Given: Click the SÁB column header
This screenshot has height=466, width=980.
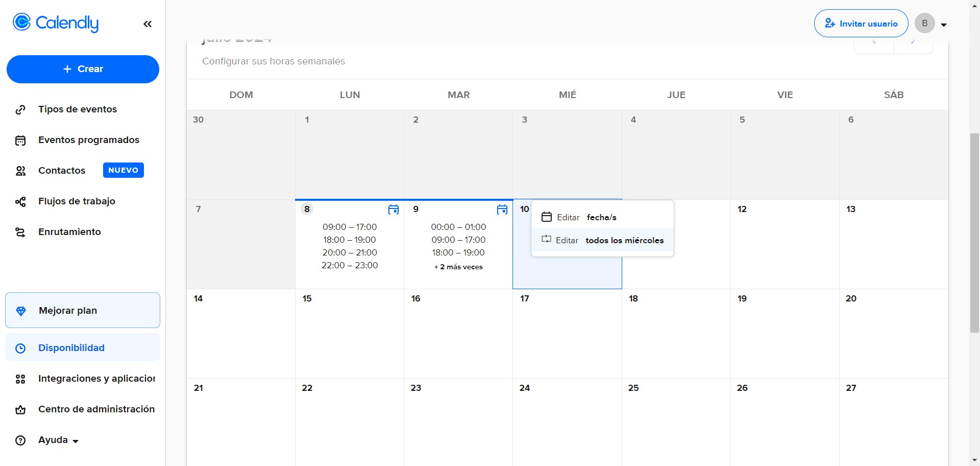Looking at the screenshot, I should 894,95.
